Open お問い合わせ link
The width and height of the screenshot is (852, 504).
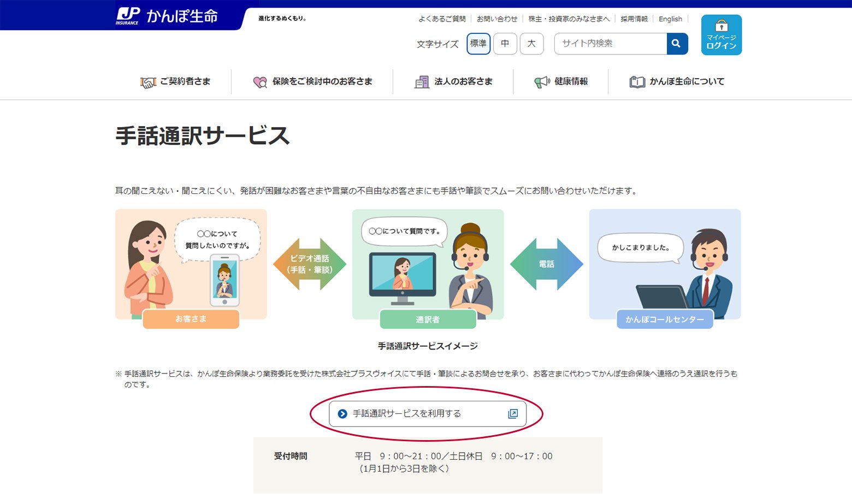point(497,19)
